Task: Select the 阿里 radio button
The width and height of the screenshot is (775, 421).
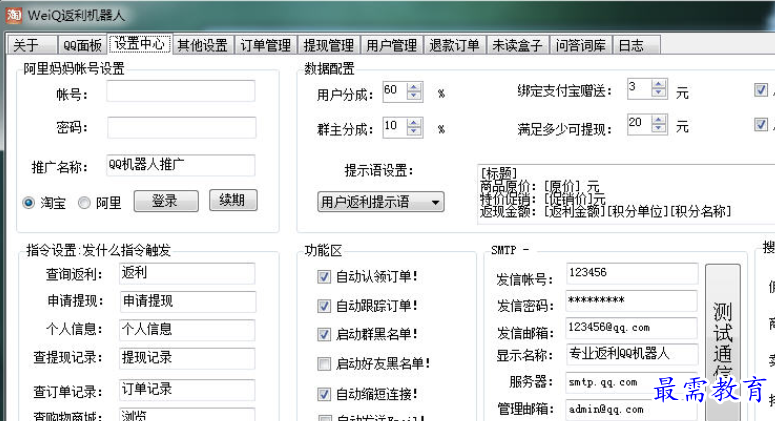Action: point(85,203)
